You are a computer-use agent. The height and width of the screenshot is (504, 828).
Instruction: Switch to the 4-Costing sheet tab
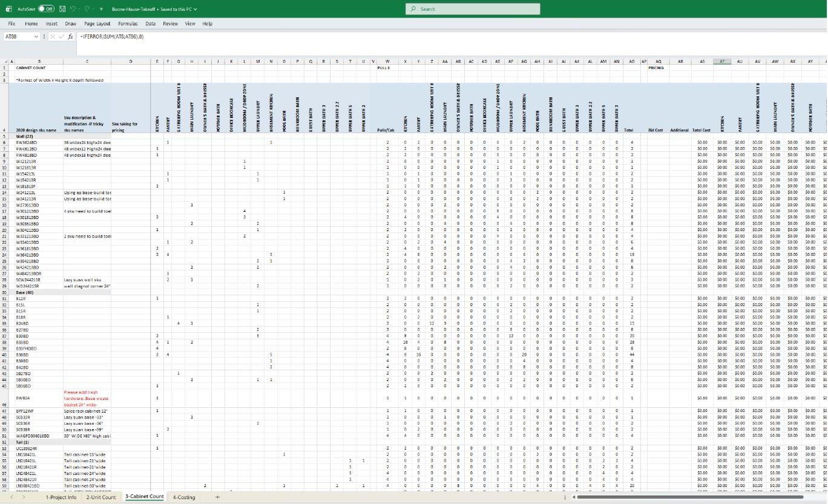tap(184, 497)
